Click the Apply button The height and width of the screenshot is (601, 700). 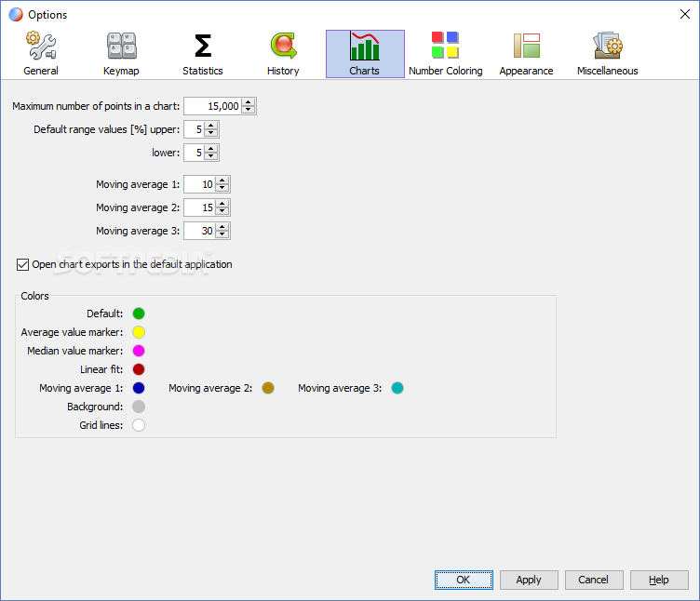[529, 580]
